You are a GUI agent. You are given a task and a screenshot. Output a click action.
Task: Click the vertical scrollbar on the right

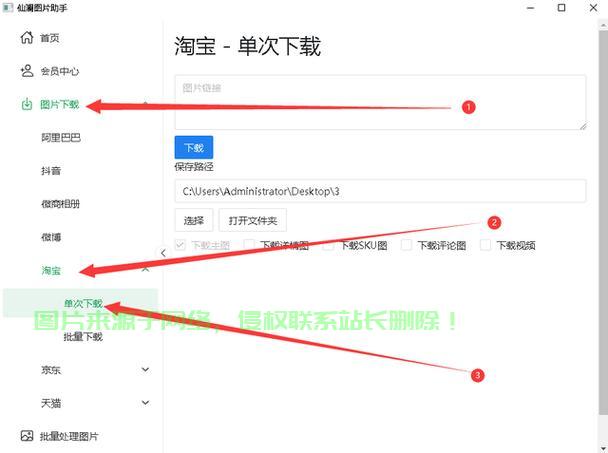(x=603, y=221)
